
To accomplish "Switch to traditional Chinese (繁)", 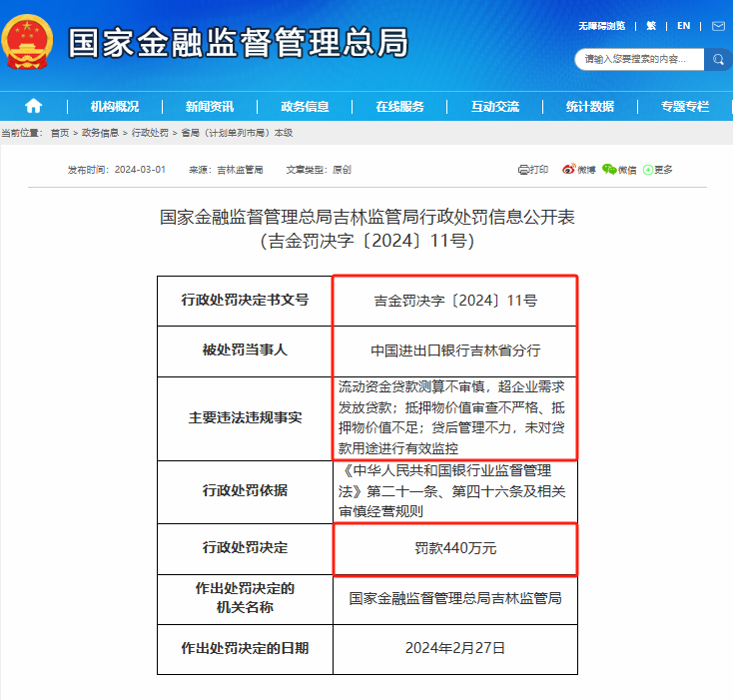I will 651,25.
